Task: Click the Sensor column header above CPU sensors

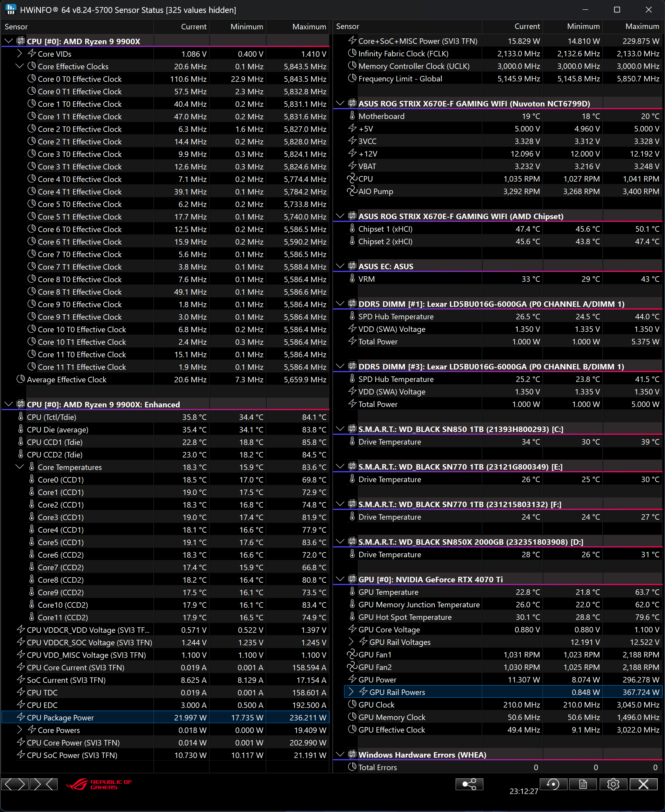Action: pos(77,27)
